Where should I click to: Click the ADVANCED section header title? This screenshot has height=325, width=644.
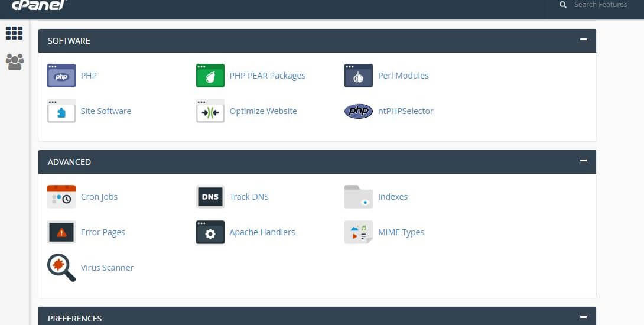tap(69, 162)
